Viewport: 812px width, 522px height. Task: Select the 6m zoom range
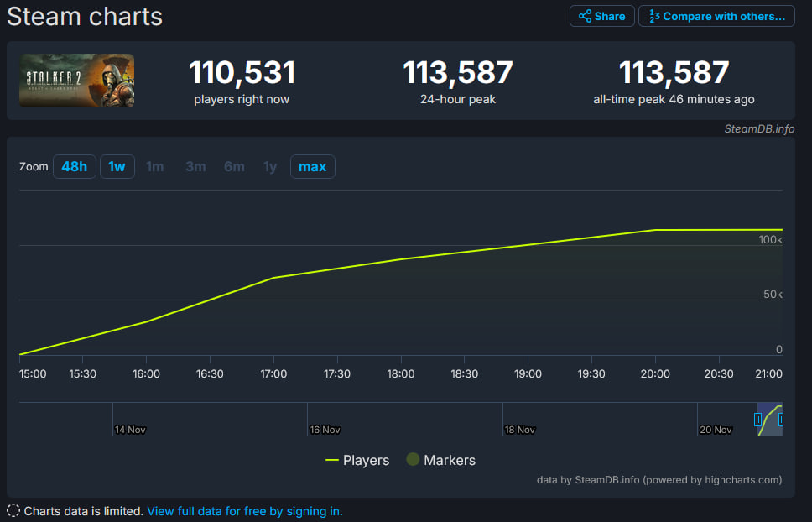pos(234,167)
